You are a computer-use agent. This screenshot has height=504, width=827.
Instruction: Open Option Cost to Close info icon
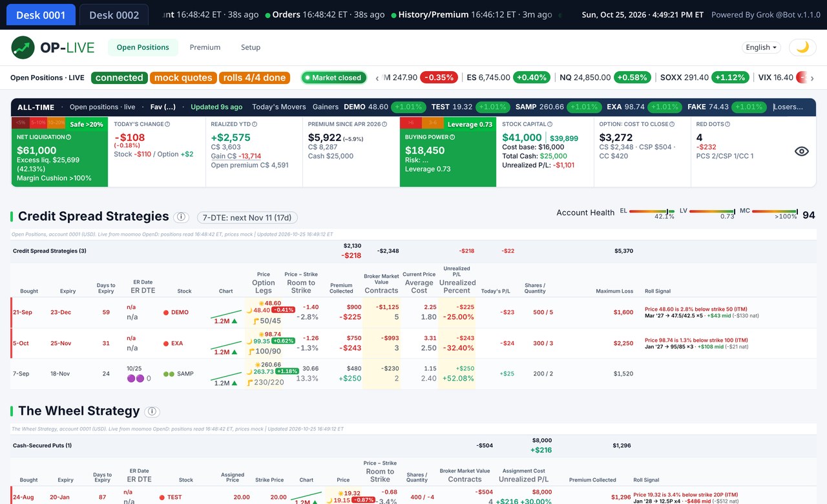click(673, 124)
